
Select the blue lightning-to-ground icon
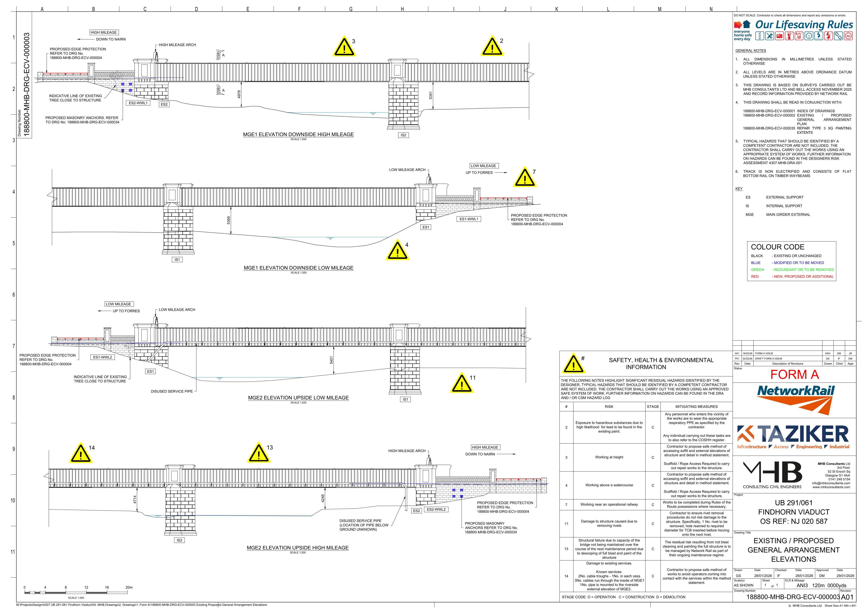tap(819, 36)
